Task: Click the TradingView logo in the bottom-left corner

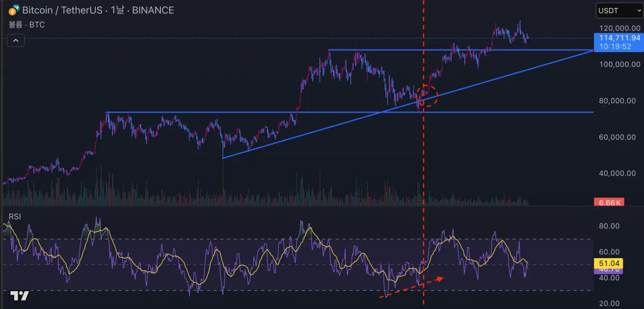Action: pyautogui.click(x=19, y=296)
